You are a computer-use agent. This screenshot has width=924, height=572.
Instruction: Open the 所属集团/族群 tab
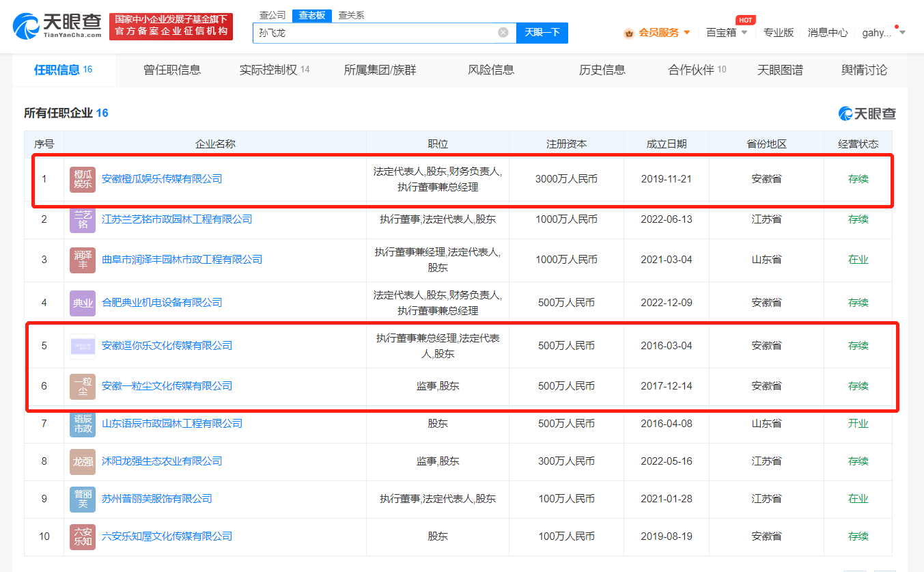tap(380, 70)
